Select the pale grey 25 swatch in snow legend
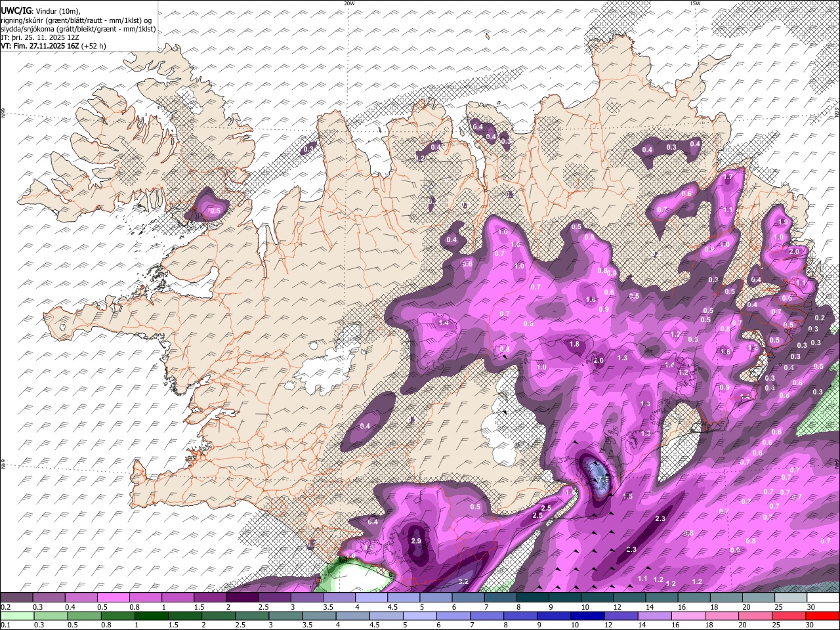840x630 pixels. 790,598
